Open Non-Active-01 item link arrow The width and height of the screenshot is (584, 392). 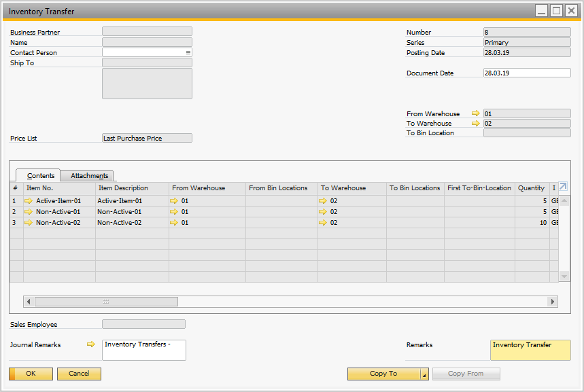28,212
